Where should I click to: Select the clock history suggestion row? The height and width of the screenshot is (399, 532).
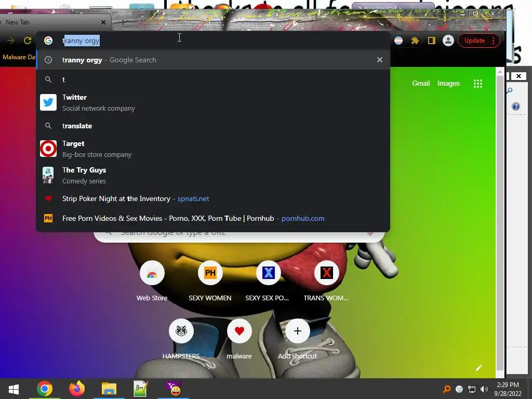coord(212,60)
